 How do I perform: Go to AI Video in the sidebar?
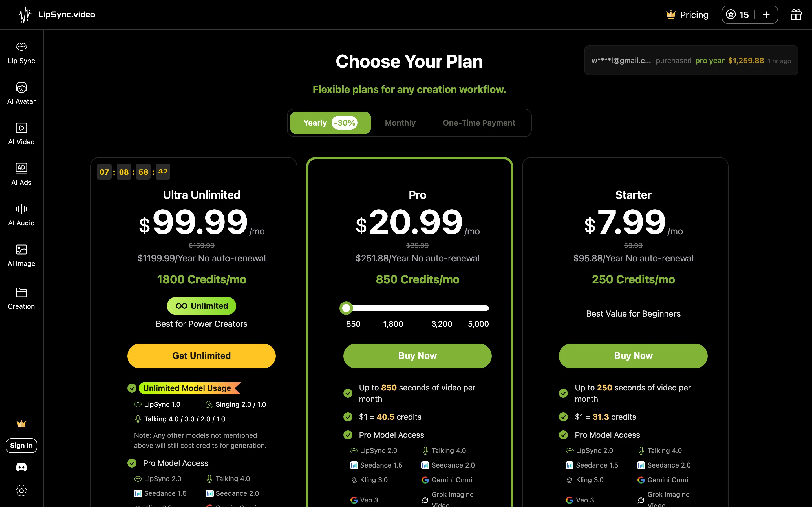tap(21, 134)
